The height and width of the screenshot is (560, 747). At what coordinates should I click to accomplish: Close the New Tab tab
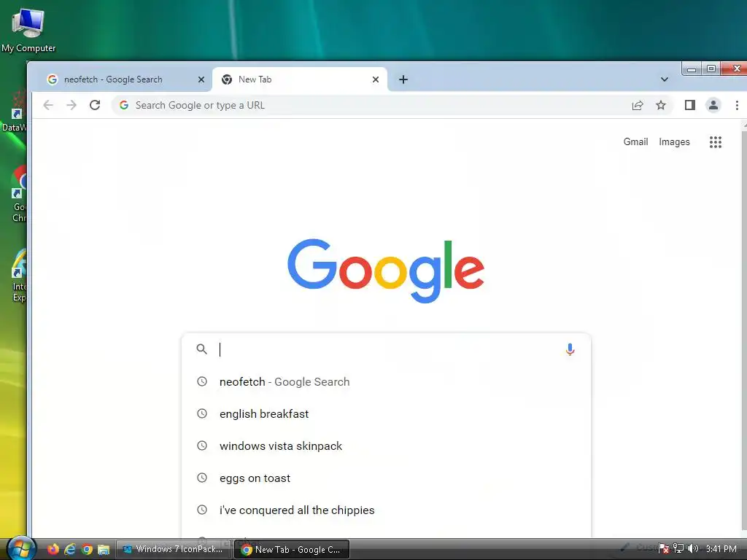[x=376, y=79]
